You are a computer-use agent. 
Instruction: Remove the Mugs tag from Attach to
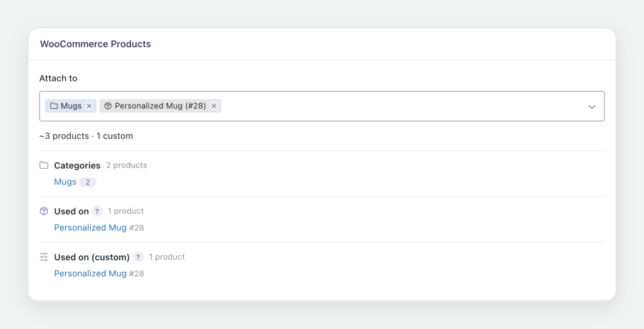(89, 106)
